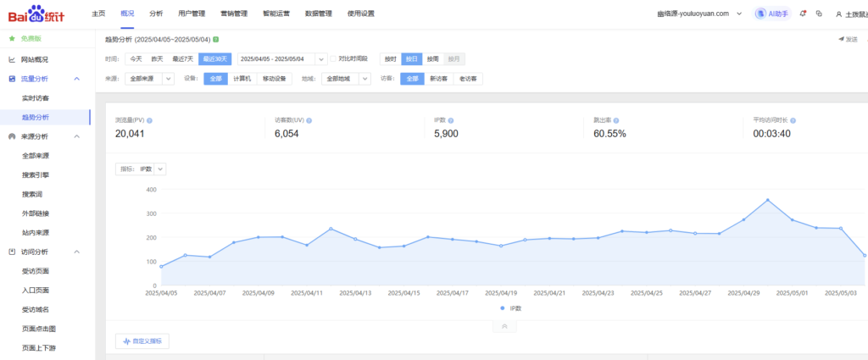Open 智能运营 top navigation tab
This screenshot has width=868, height=360.
point(276,14)
